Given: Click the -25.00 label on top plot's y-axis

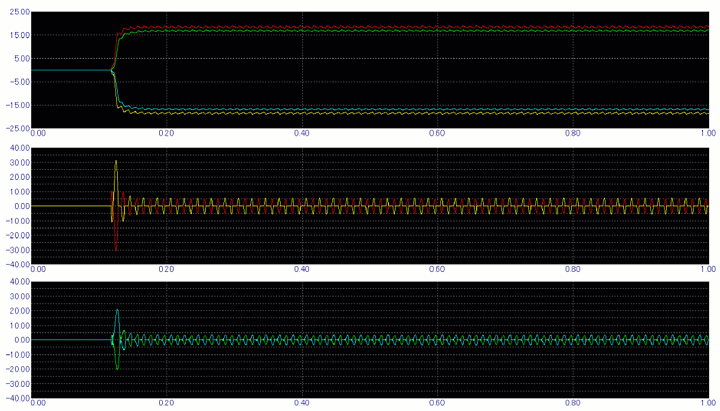Looking at the screenshot, I should click(x=17, y=128).
